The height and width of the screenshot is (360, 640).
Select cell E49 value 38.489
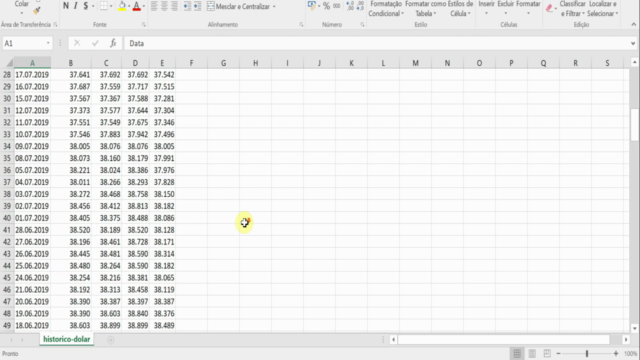[162, 325]
